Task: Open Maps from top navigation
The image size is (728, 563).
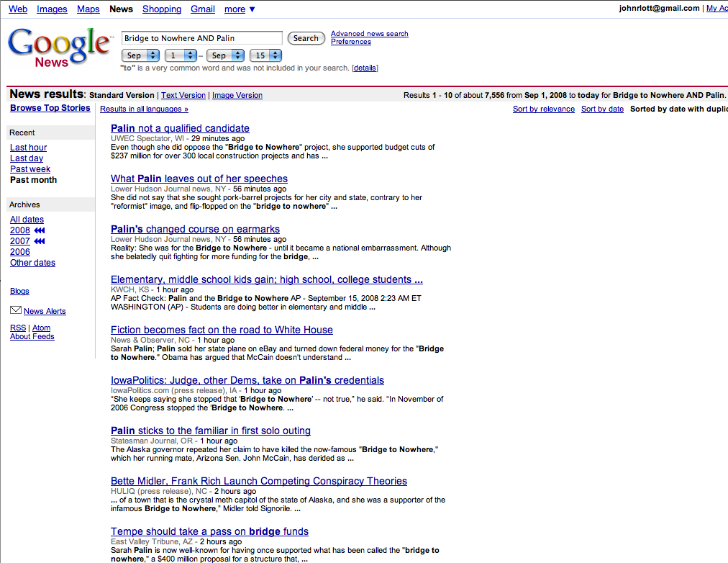Action: click(x=88, y=9)
